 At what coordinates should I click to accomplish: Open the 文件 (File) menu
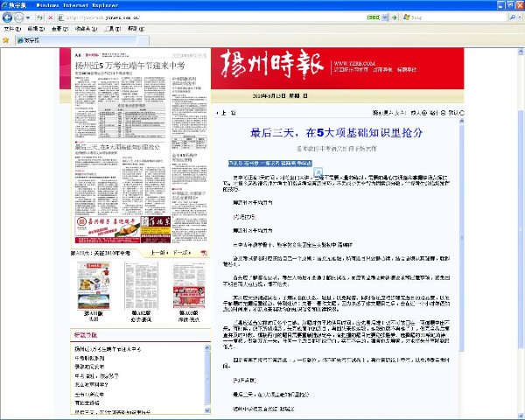coord(12,29)
